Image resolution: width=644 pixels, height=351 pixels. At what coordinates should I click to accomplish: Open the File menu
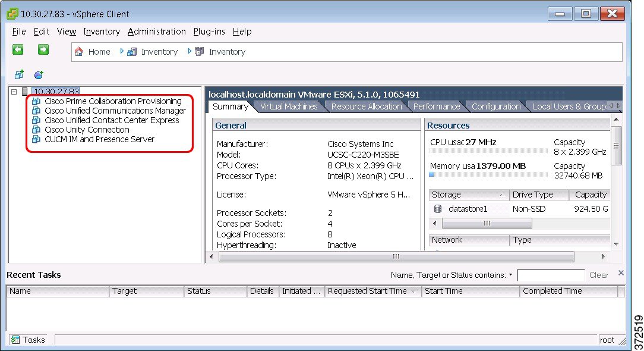[x=19, y=32]
